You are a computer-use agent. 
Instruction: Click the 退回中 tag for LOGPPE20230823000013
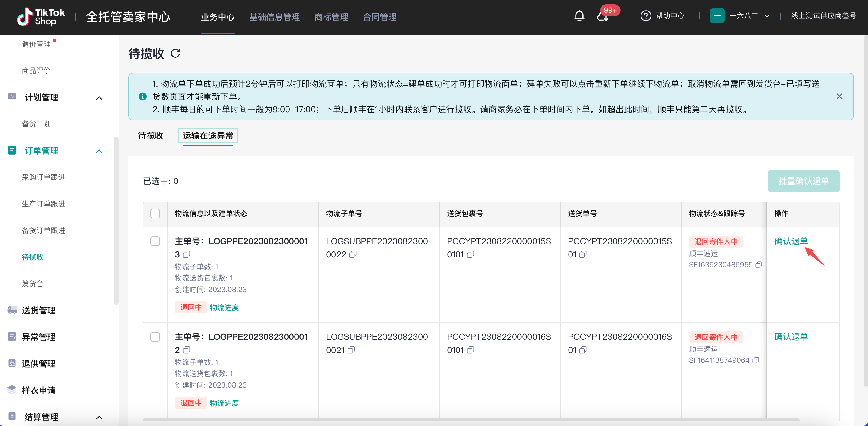tap(191, 307)
